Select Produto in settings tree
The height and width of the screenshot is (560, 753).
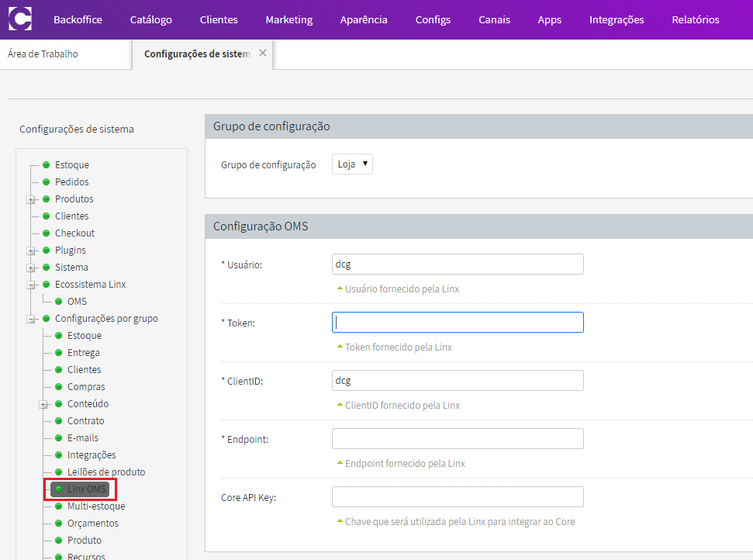pyautogui.click(x=85, y=541)
